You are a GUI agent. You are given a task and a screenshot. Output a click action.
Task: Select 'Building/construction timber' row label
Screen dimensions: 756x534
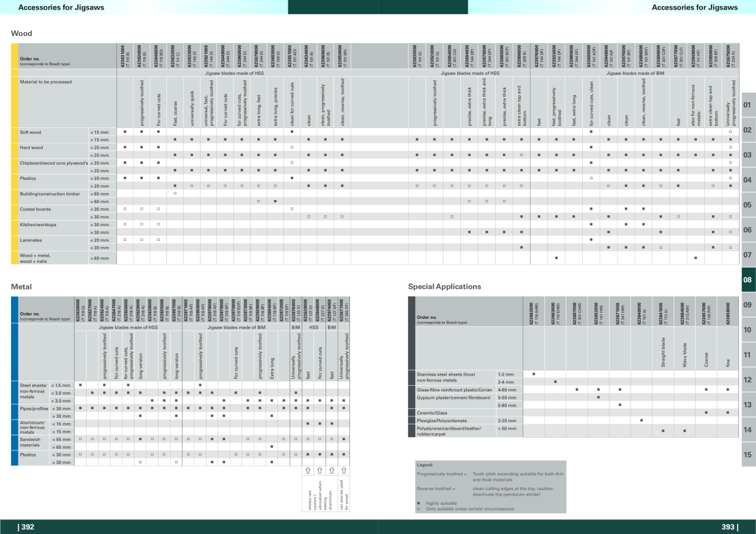point(50,194)
